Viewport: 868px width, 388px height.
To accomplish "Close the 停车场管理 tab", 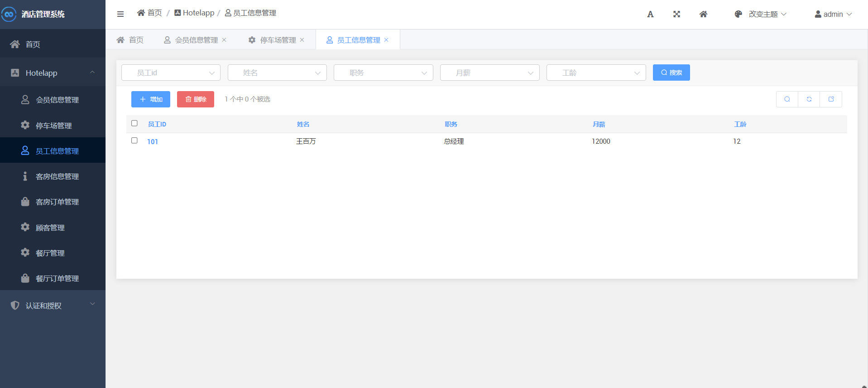I will [x=302, y=40].
